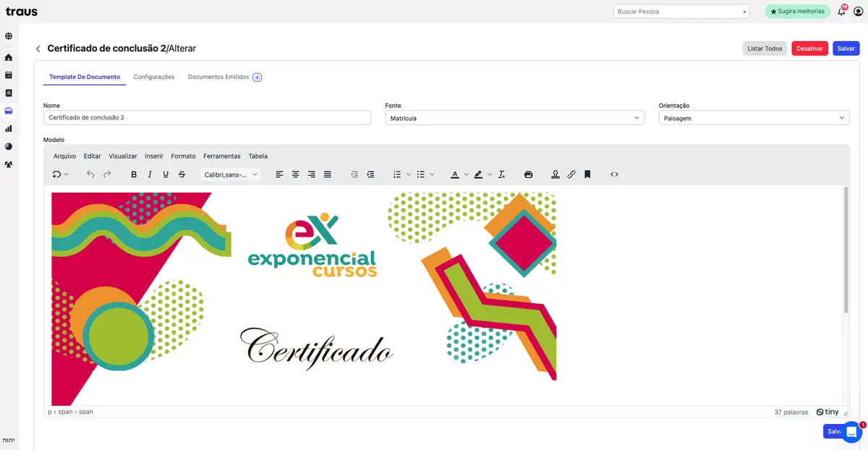
Task: Apply the background highlight color
Action: point(478,174)
